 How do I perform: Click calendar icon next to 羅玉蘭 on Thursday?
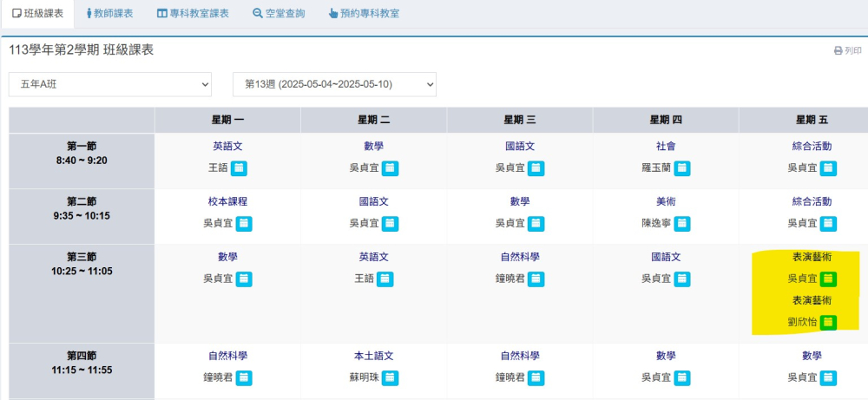coord(682,168)
